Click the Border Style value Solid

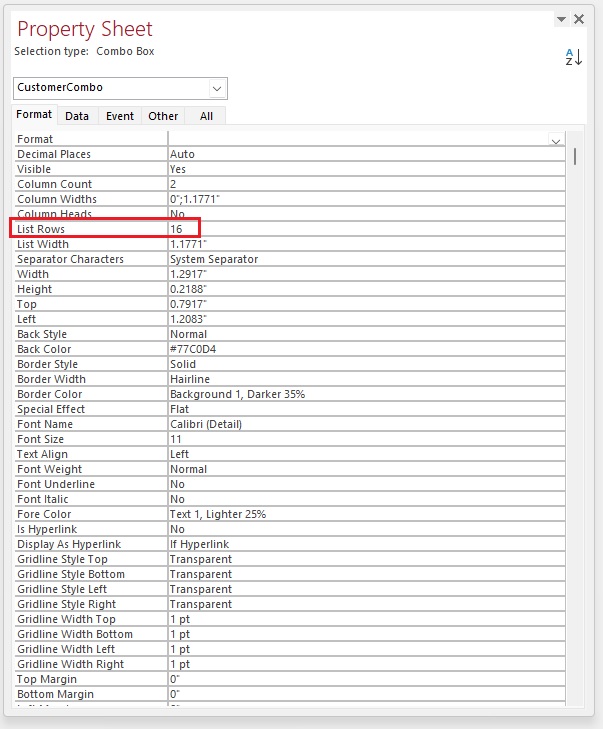pos(366,364)
